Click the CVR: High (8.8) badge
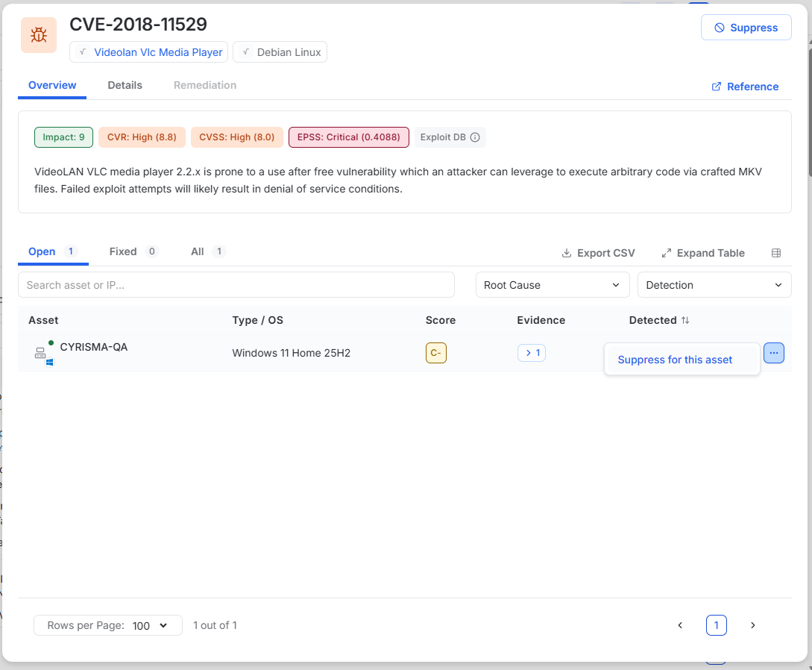 pos(142,137)
